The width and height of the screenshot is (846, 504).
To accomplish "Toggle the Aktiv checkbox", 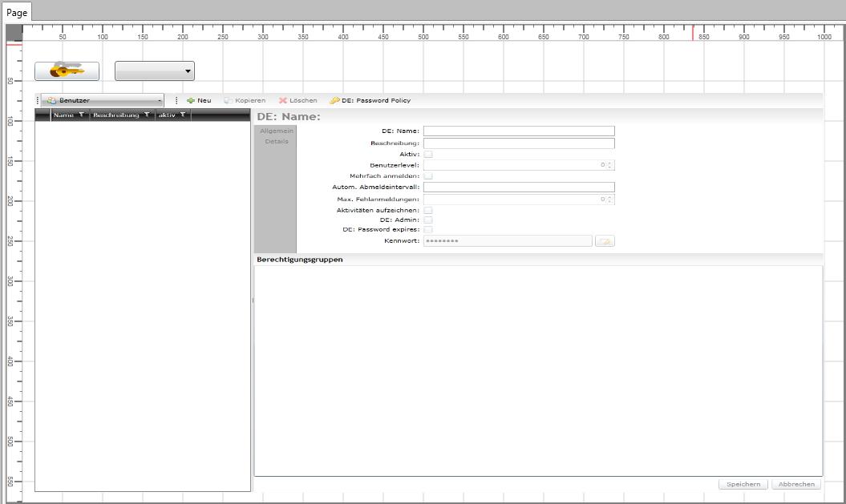I will pyautogui.click(x=428, y=155).
